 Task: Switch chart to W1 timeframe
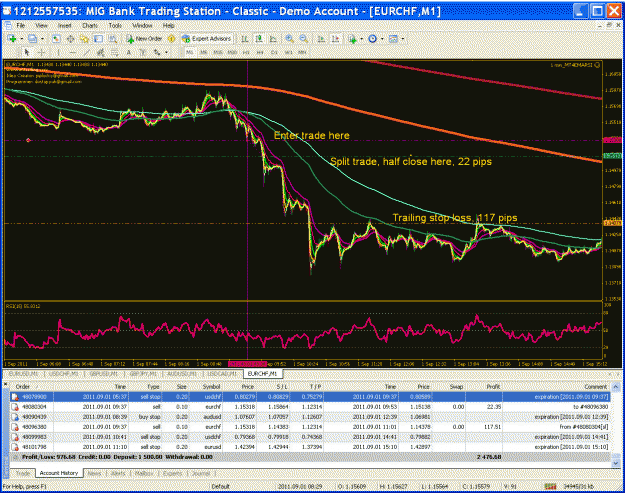pos(288,52)
